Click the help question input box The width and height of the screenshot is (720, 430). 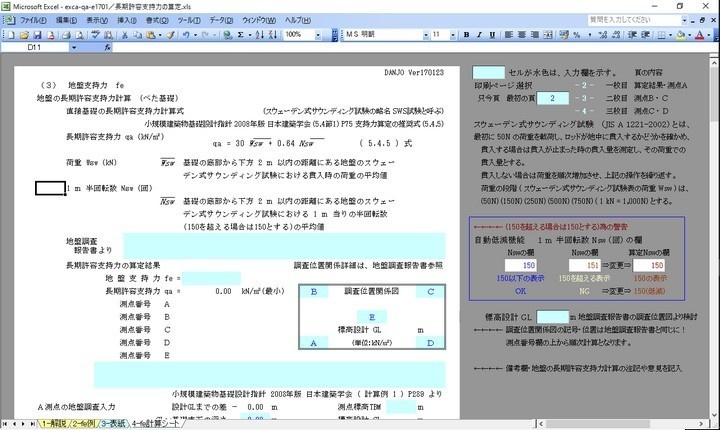pyautogui.click(x=634, y=20)
